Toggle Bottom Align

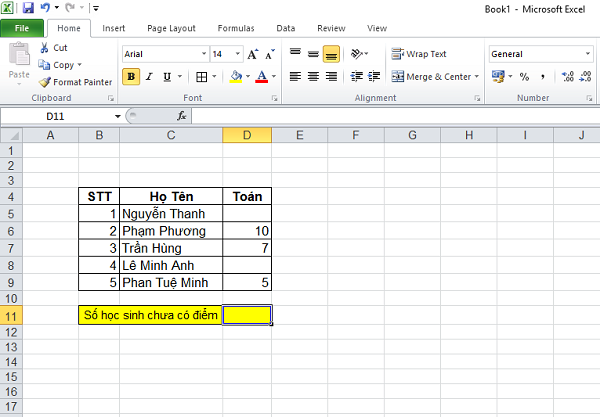coord(331,54)
